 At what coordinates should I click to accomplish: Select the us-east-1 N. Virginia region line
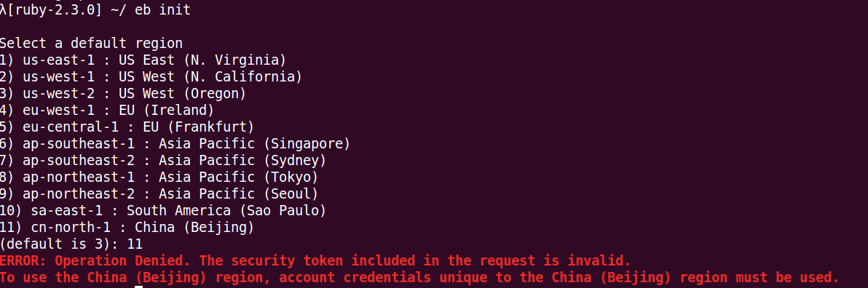coord(143,60)
